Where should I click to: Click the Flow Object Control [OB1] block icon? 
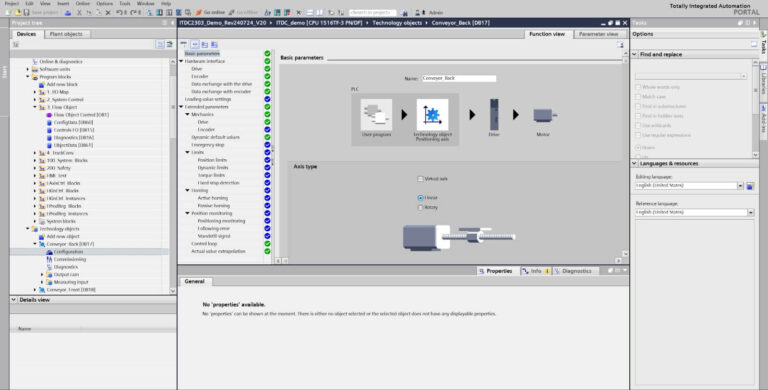pos(49,115)
